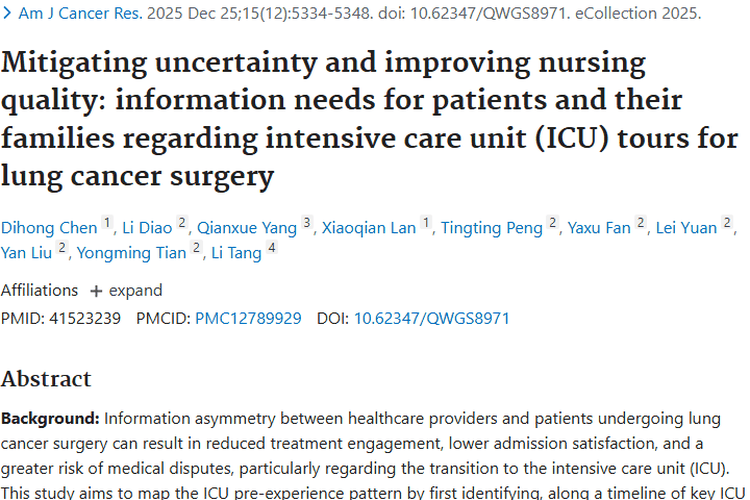View author Tingting Peng's articles
Image resolution: width=750 pixels, height=500 pixels.
[x=490, y=227]
